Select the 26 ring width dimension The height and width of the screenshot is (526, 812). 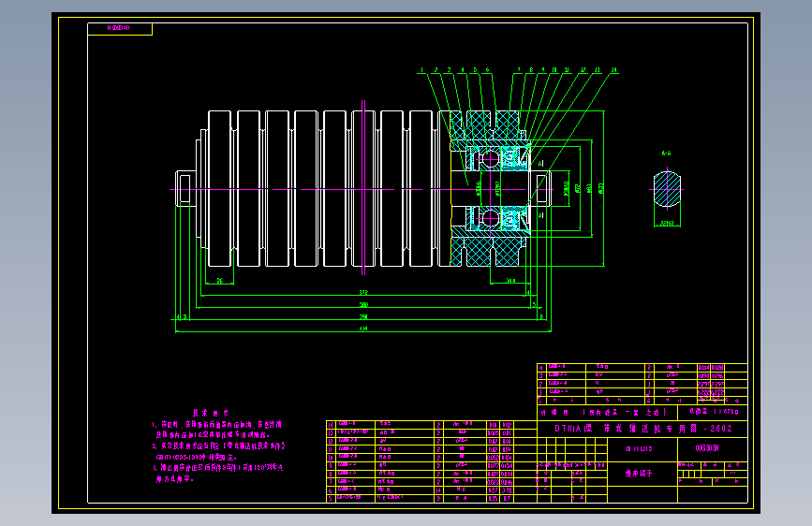click(219, 281)
